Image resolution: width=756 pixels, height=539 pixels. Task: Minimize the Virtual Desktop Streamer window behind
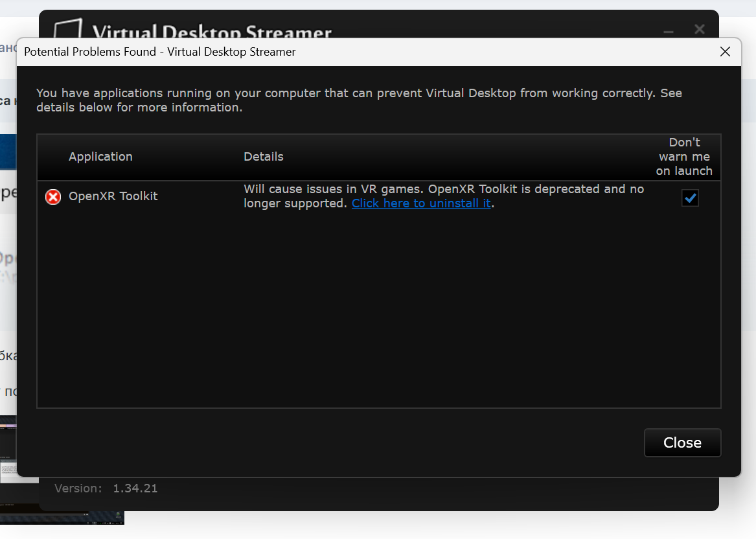(669, 30)
